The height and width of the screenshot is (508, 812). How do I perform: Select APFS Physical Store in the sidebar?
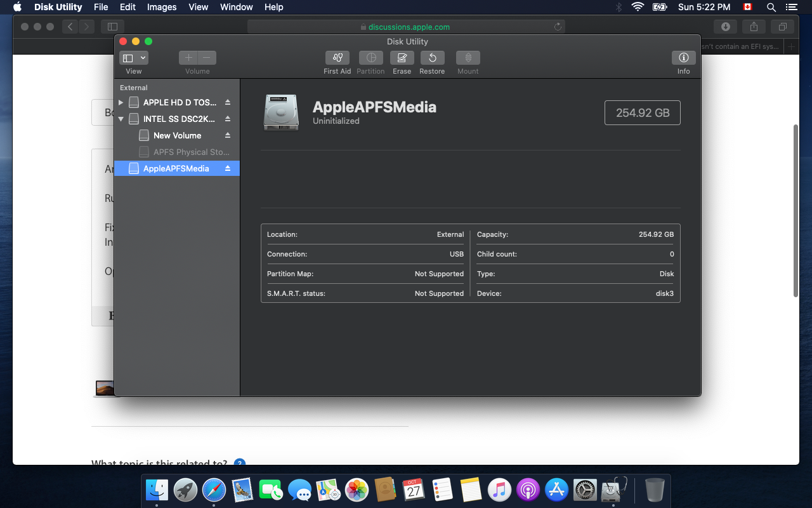[177, 152]
